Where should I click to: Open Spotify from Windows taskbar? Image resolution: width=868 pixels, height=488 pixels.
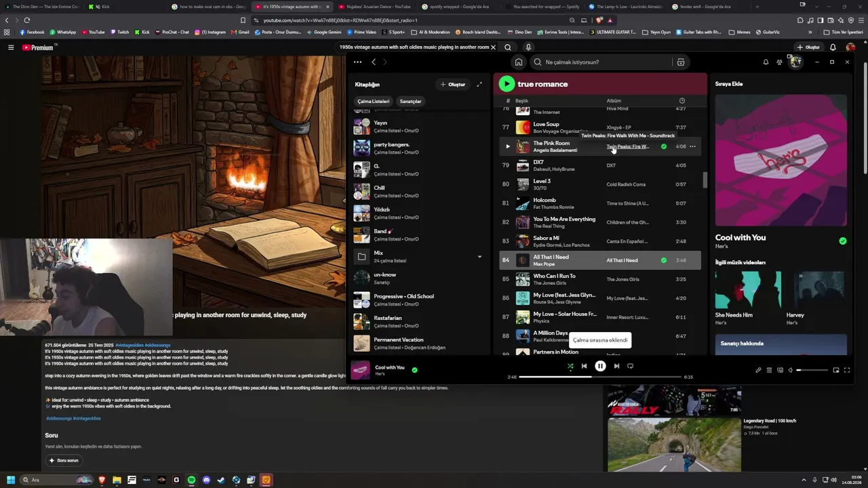[x=191, y=480]
